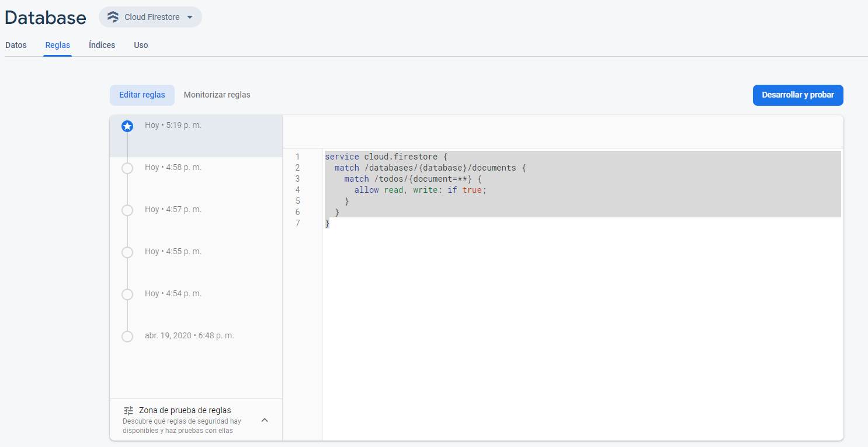Screen dimensions: 868x447
Task: Switch to the Datos tab
Action: pos(16,45)
